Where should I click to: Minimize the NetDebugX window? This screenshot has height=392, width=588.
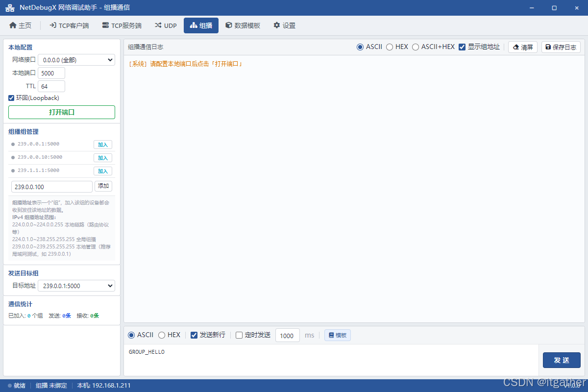532,8
